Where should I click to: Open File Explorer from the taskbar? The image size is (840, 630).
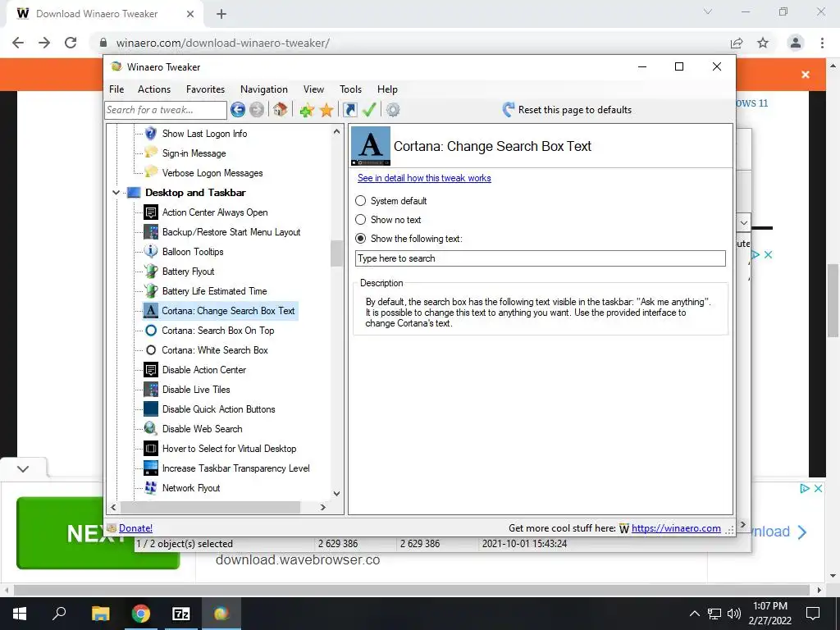pyautogui.click(x=100, y=614)
